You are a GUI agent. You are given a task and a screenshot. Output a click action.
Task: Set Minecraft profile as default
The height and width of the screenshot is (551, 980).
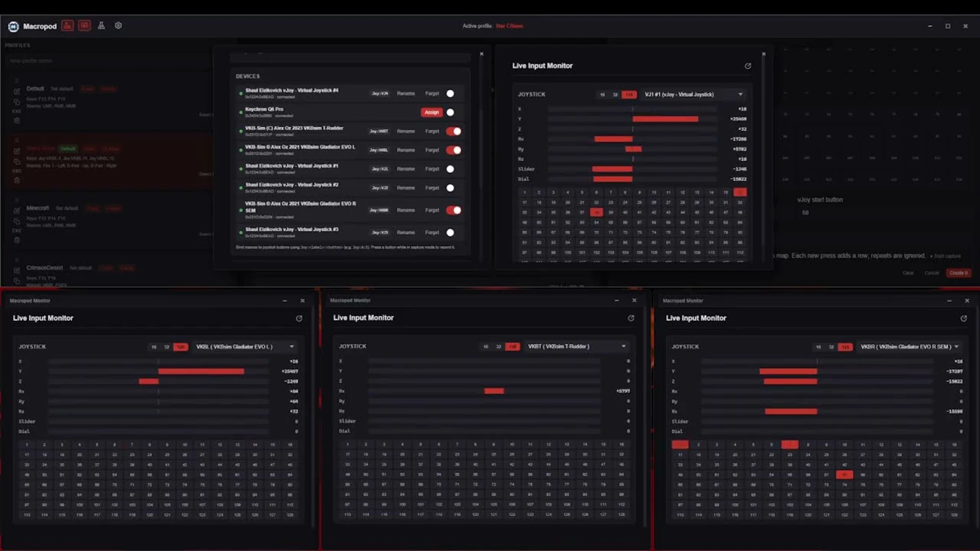coord(67,208)
